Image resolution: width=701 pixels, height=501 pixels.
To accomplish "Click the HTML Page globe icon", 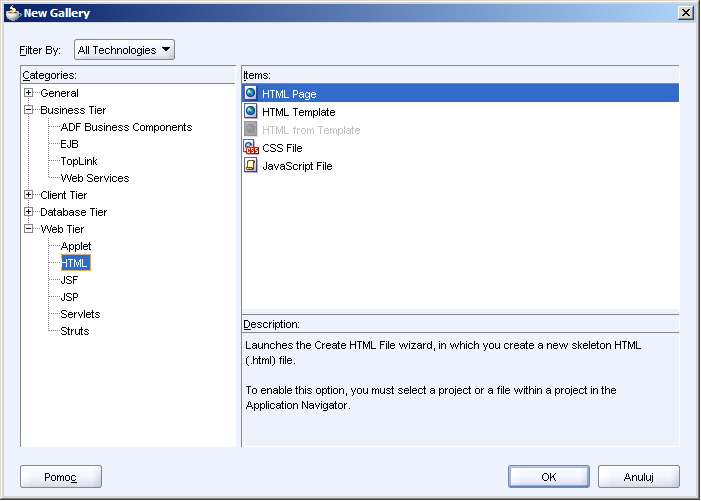I will point(251,93).
